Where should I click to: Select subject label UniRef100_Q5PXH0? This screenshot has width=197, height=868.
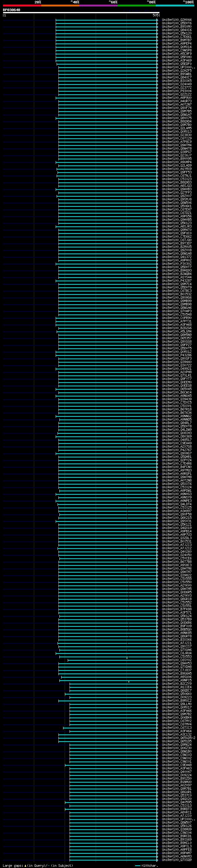177,57
